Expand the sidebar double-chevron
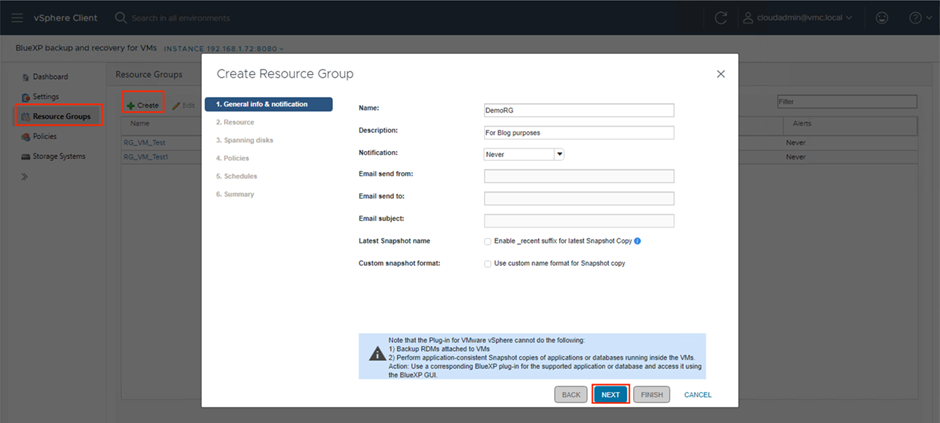This screenshot has width=940, height=423. click(25, 176)
